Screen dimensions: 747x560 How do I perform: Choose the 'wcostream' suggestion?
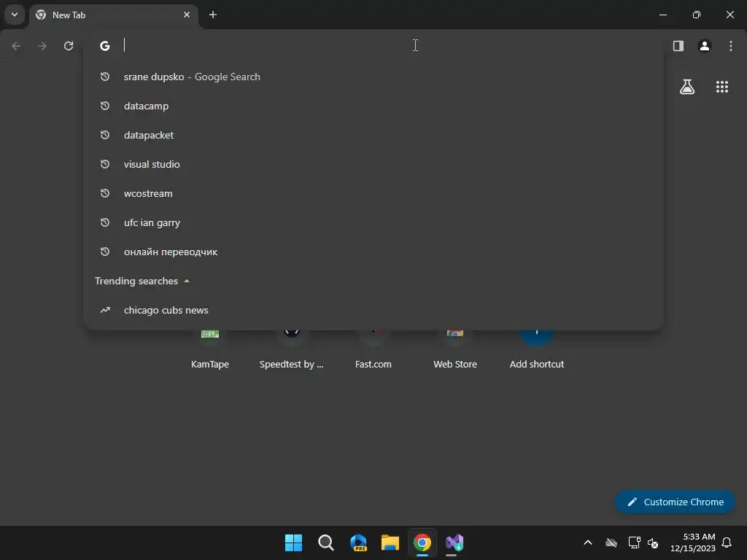tap(373, 193)
